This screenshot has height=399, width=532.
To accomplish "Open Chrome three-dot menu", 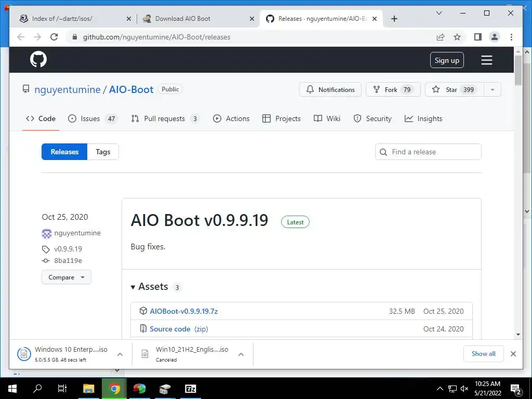I will [x=511, y=37].
